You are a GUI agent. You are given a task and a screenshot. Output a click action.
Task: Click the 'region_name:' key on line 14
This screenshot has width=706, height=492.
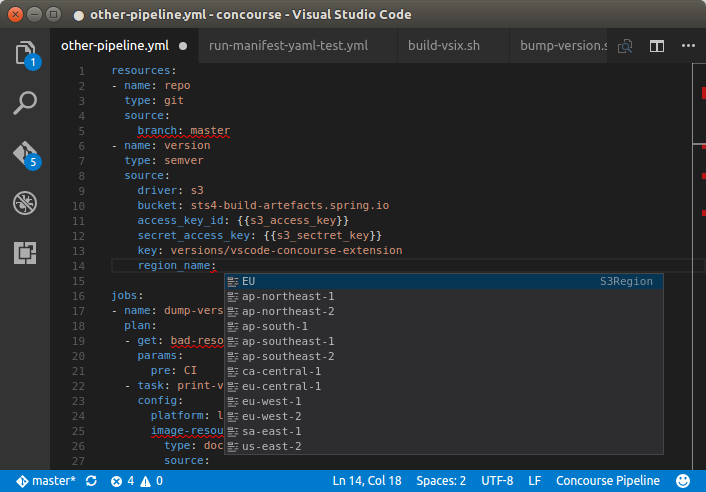pyautogui.click(x=176, y=266)
